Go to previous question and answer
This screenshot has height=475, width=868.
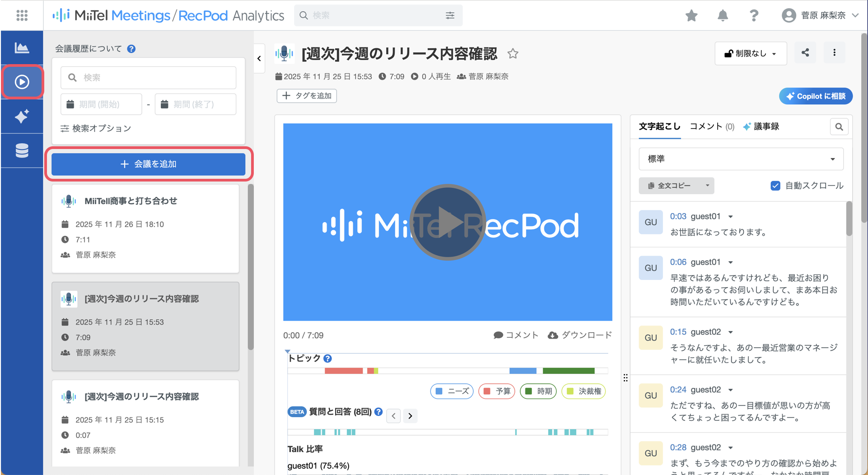pos(394,416)
